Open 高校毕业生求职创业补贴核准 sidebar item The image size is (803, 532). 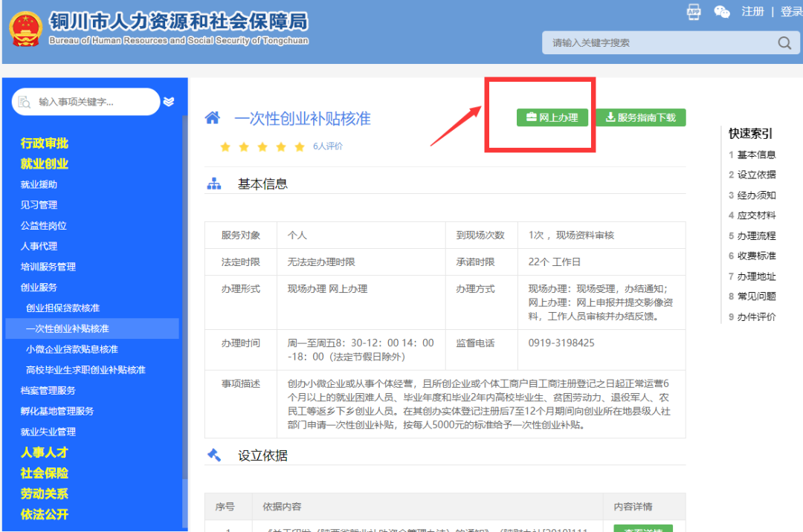pyautogui.click(x=86, y=370)
